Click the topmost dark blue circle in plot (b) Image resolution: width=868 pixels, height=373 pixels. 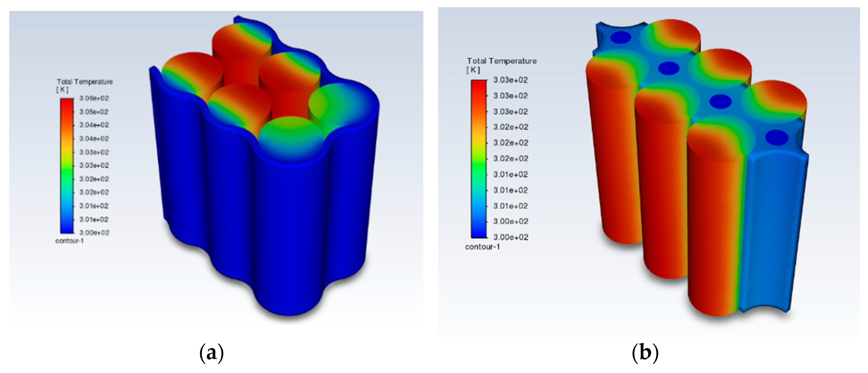click(x=621, y=37)
